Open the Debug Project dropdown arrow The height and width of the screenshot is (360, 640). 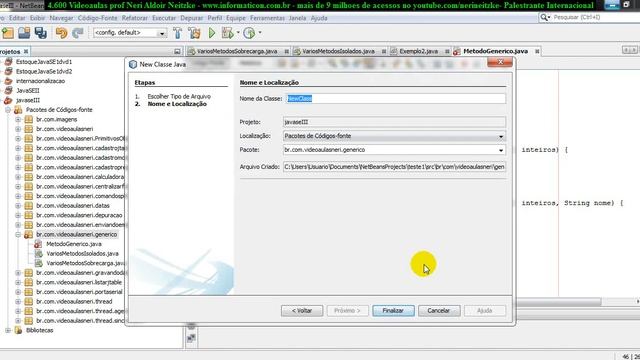(238, 32)
